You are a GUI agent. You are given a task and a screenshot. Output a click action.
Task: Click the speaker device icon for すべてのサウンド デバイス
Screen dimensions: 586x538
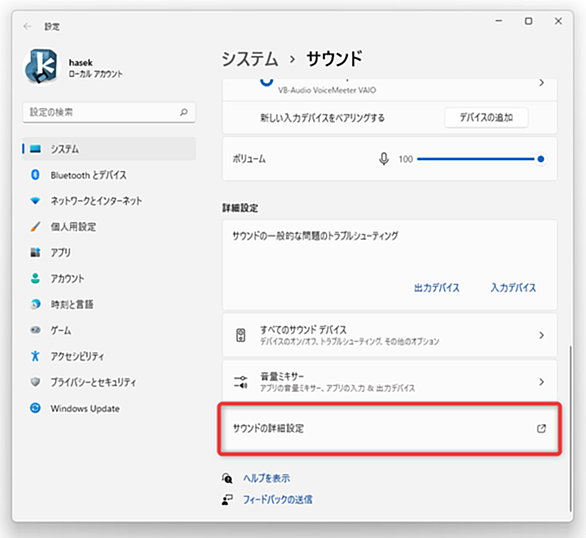241,335
